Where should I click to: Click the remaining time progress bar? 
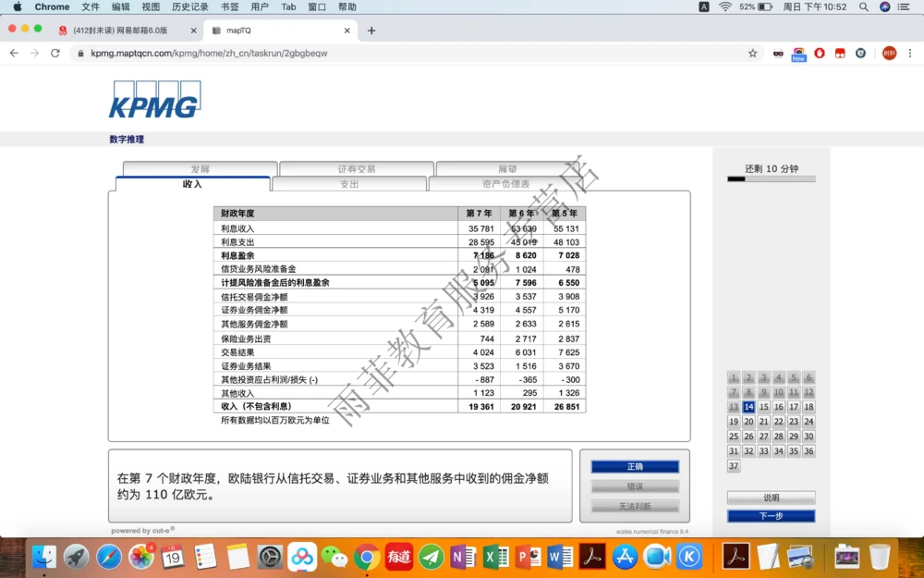pyautogui.click(x=771, y=178)
